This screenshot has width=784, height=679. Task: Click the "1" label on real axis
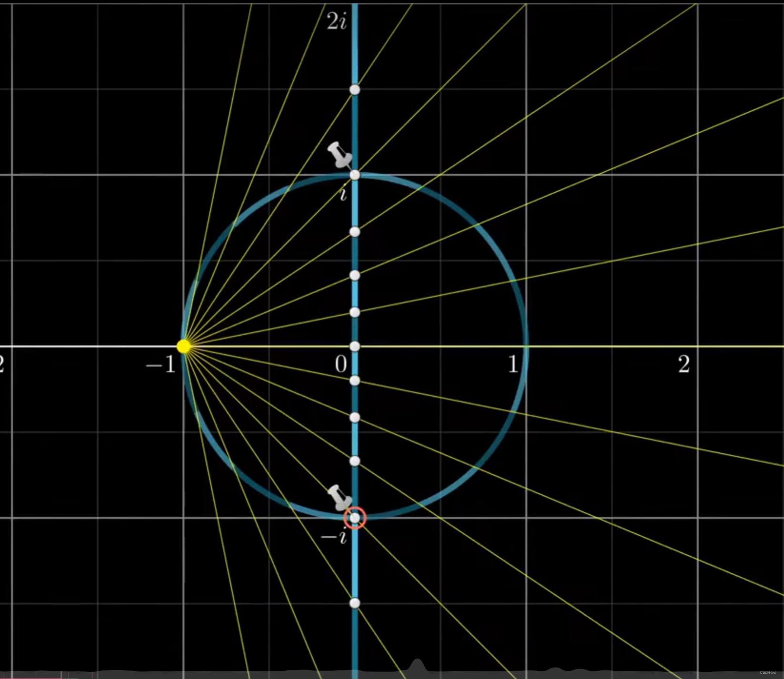[513, 364]
